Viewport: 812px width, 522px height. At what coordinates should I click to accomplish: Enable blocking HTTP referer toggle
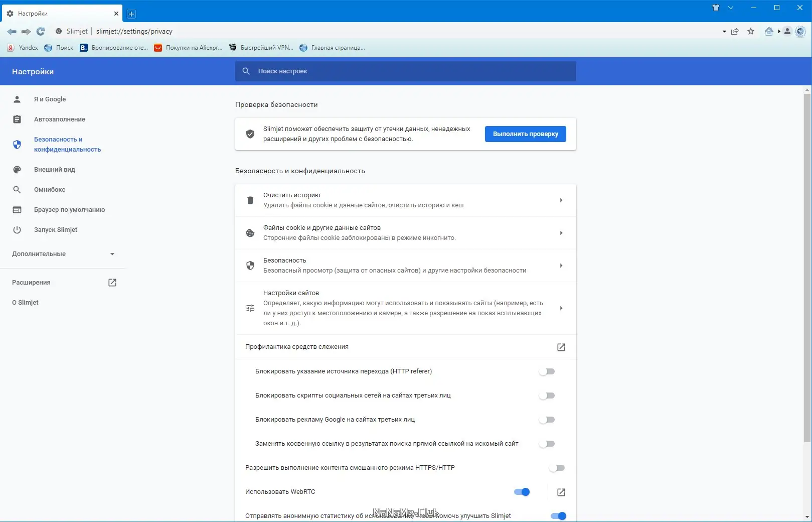547,371
